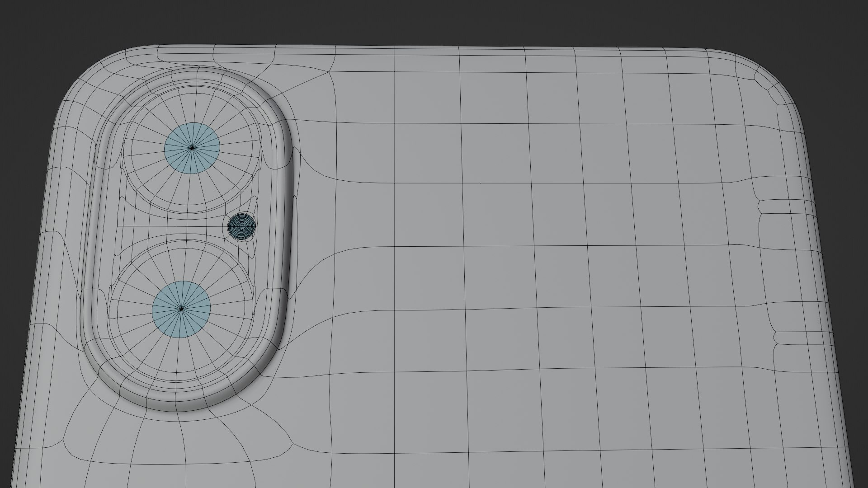The image size is (868, 488).
Task: Select the lower camera lens center vertex
Action: (181, 309)
